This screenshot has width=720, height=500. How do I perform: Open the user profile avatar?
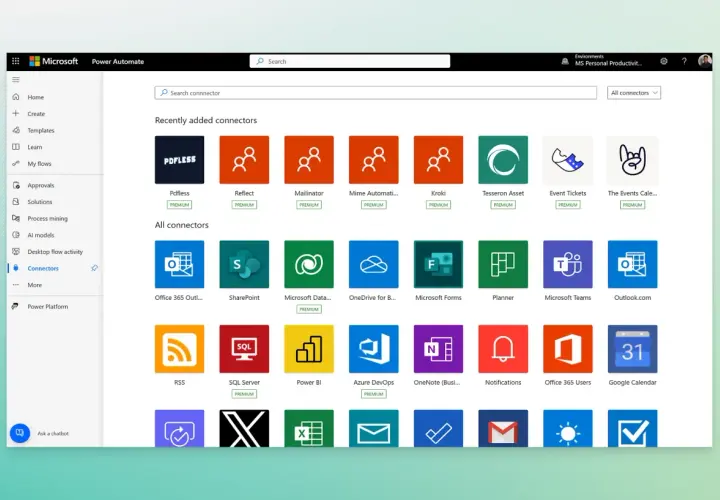pos(704,61)
